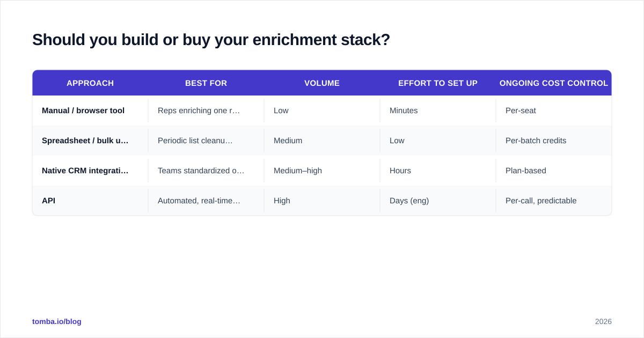Select the 'Manual / browser tool' cell
This screenshot has width=644, height=338.
(x=90, y=111)
